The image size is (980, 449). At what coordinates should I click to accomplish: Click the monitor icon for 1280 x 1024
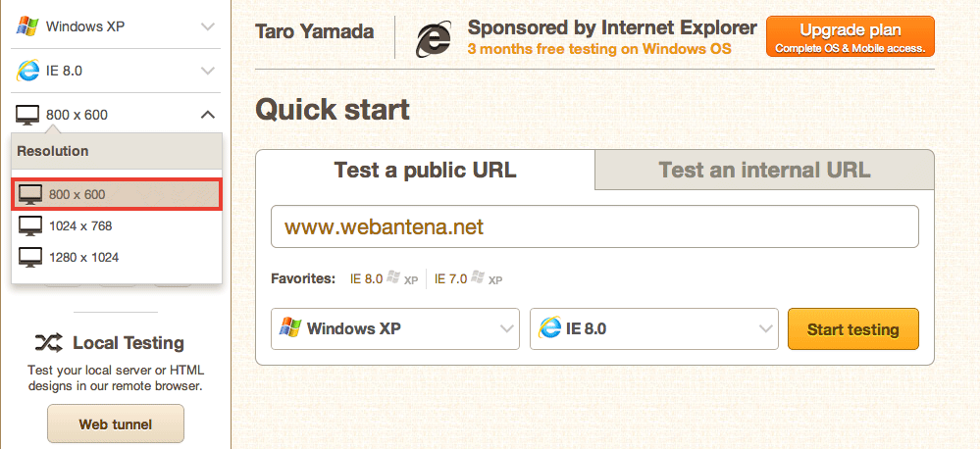[x=30, y=257]
